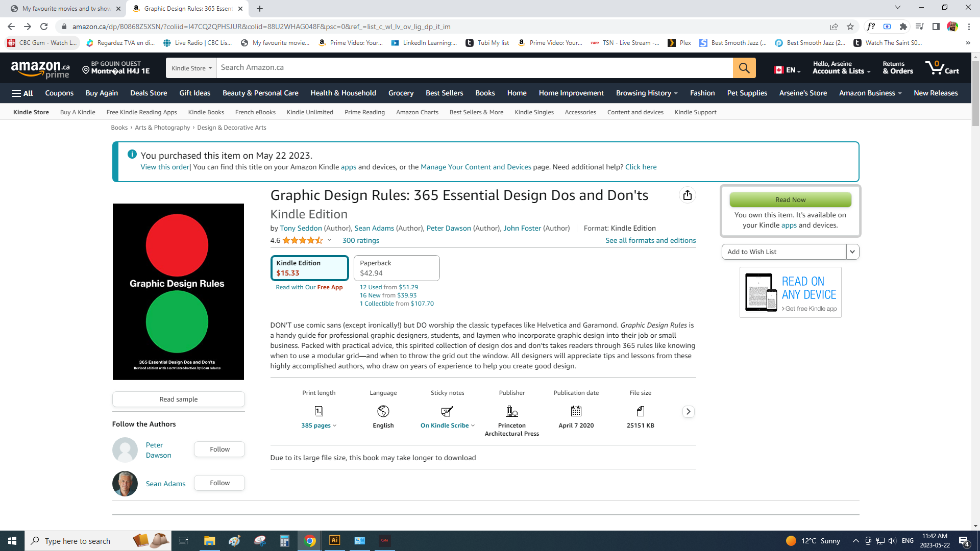Open the Add to Wish List dropdown arrow
This screenshot has width=980, height=551.
click(852, 252)
